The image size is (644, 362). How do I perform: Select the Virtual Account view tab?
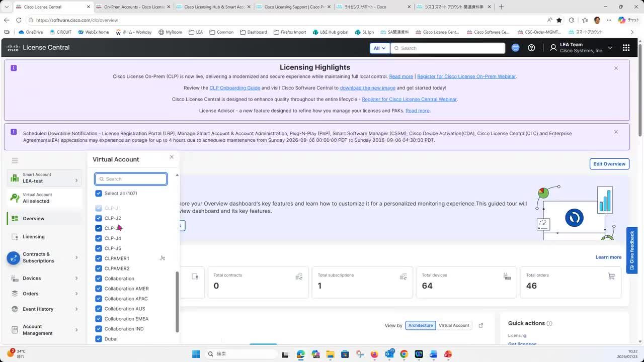pyautogui.click(x=454, y=325)
